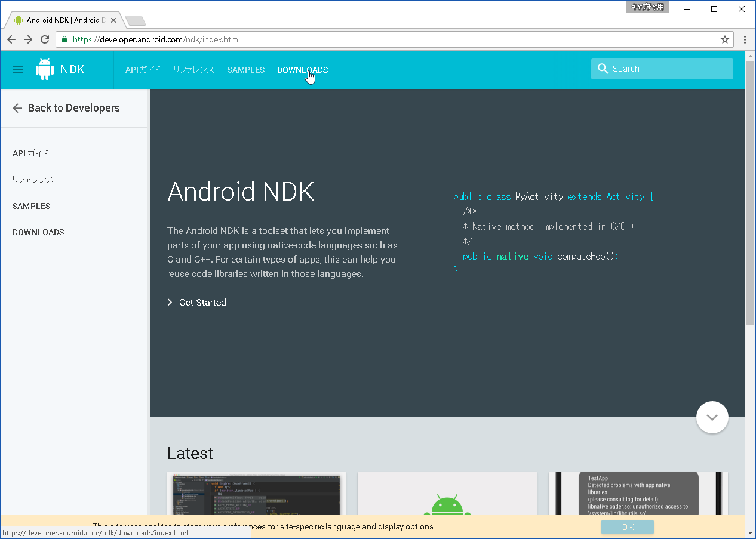Bookmark page with the star icon

725,39
